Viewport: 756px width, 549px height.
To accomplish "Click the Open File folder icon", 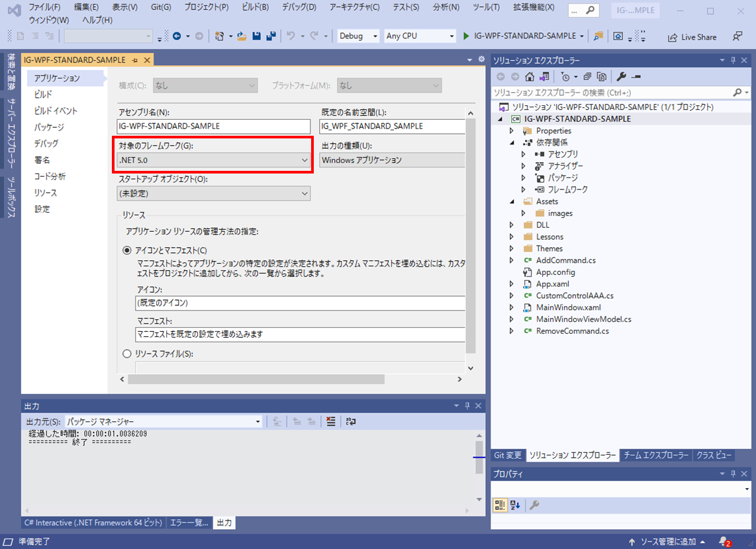I will 242,36.
